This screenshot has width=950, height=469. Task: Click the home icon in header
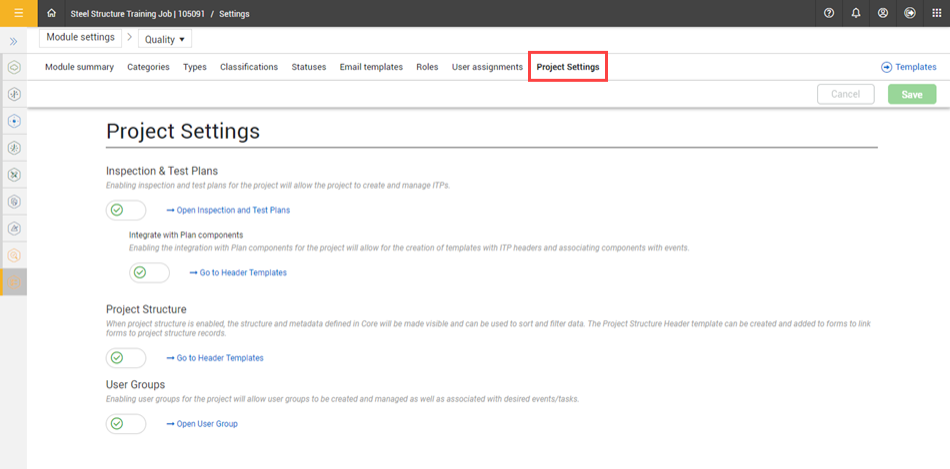[51, 14]
